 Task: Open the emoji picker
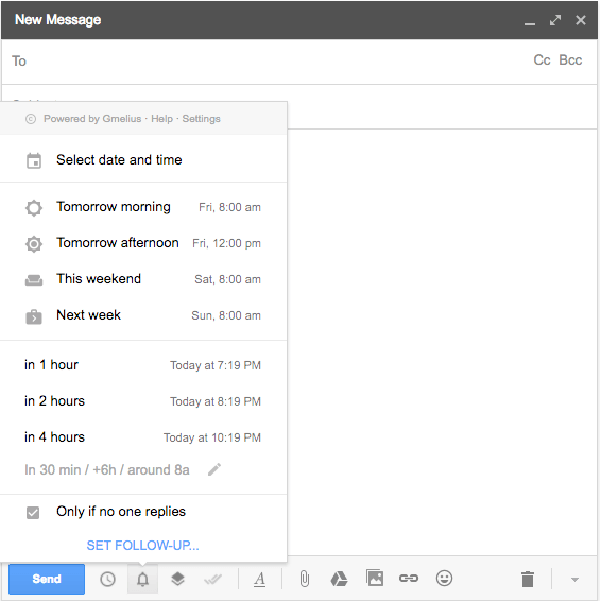coord(443,579)
